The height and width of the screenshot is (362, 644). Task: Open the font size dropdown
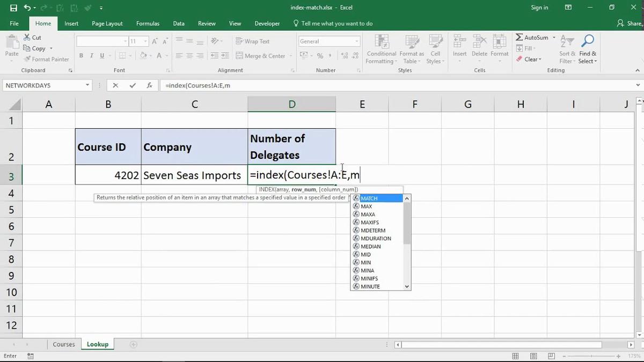(x=145, y=41)
